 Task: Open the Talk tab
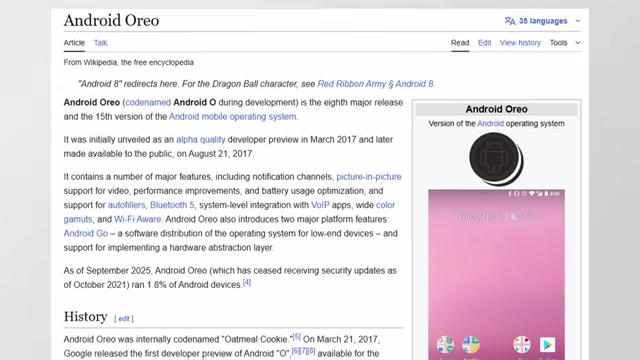pyautogui.click(x=100, y=43)
